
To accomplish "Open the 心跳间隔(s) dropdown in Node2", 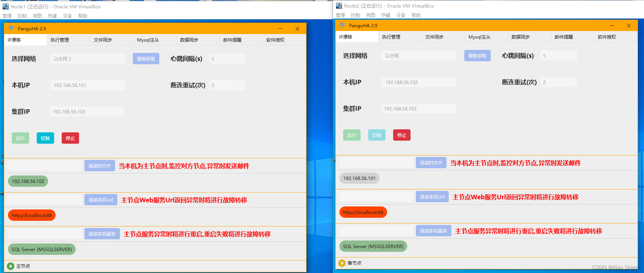I will [559, 56].
